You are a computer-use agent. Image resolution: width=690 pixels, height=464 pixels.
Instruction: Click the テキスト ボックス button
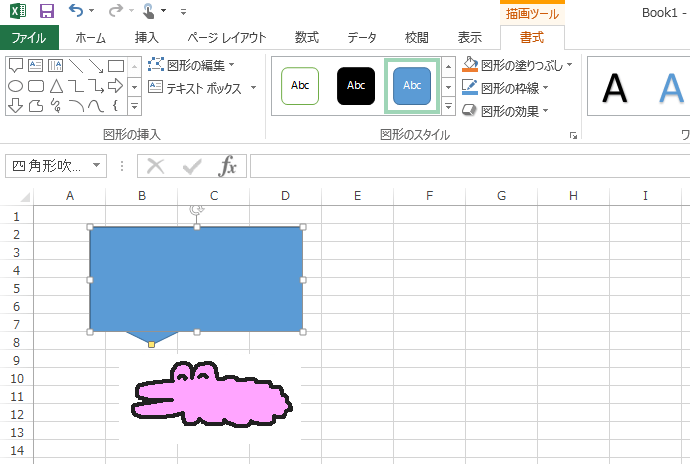click(196, 88)
